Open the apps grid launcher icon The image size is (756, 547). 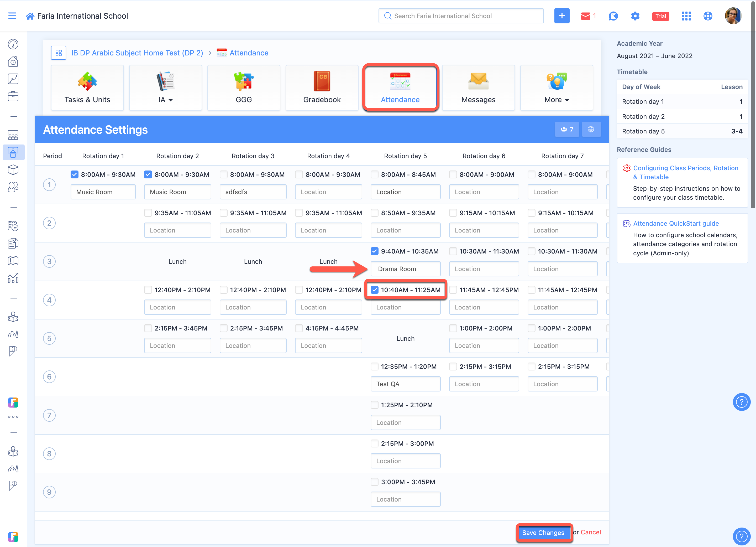(686, 16)
